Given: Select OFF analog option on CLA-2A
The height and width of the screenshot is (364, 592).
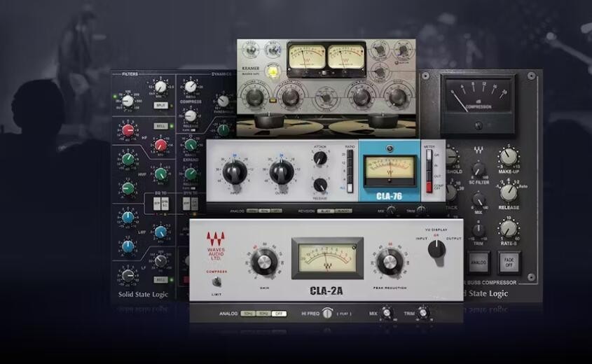Looking at the screenshot, I should pyautogui.click(x=279, y=314).
